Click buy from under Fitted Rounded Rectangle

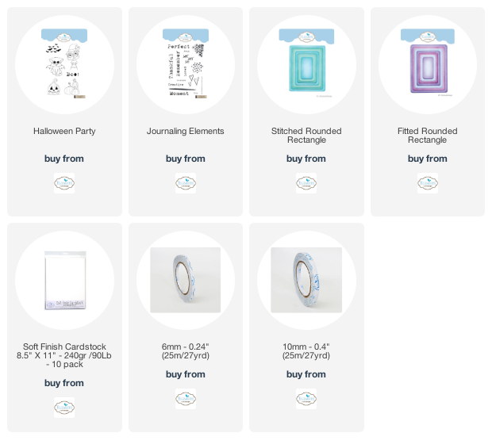click(428, 159)
